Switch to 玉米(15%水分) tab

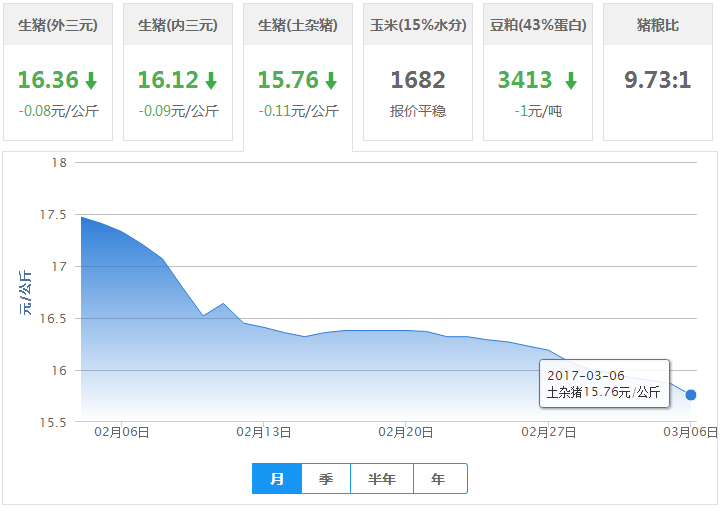(418, 25)
